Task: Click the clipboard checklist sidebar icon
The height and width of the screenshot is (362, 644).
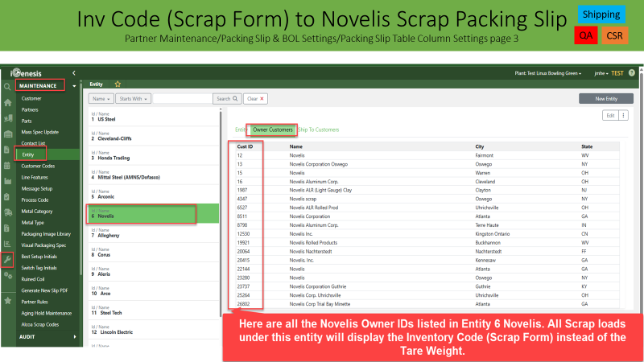Action: click(6, 196)
